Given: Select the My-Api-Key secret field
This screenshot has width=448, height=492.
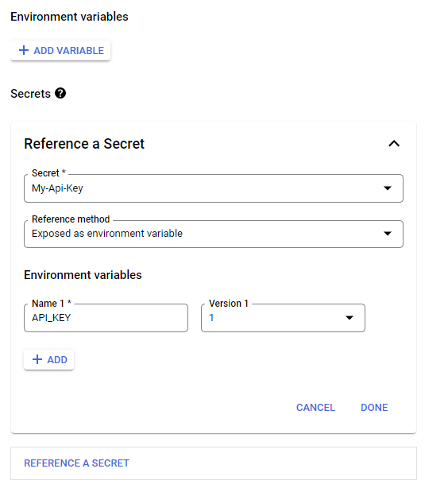Looking at the screenshot, I should tap(214, 188).
